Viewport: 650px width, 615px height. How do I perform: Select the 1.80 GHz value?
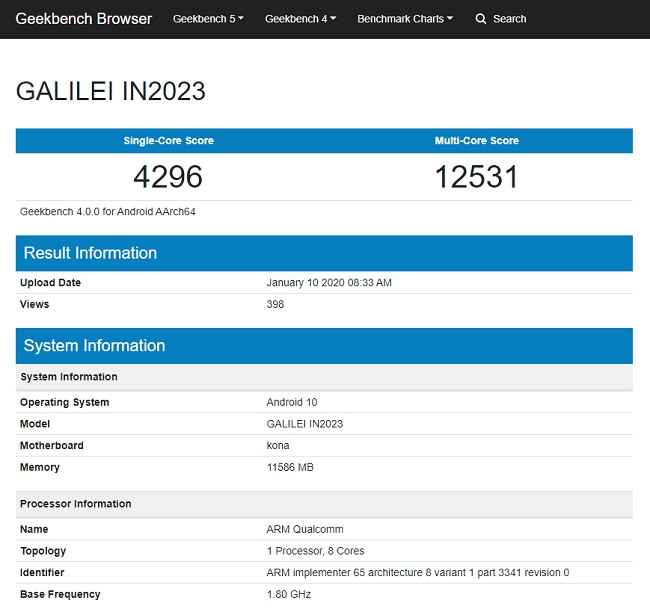pyautogui.click(x=289, y=594)
